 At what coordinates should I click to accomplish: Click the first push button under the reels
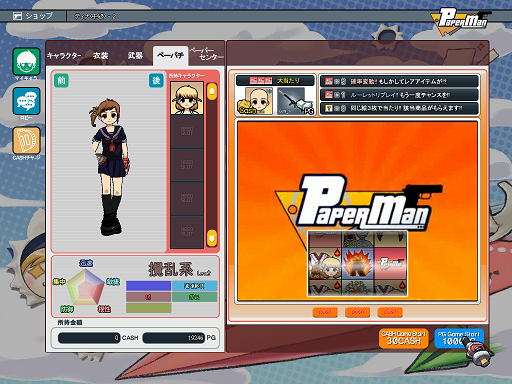(325, 312)
